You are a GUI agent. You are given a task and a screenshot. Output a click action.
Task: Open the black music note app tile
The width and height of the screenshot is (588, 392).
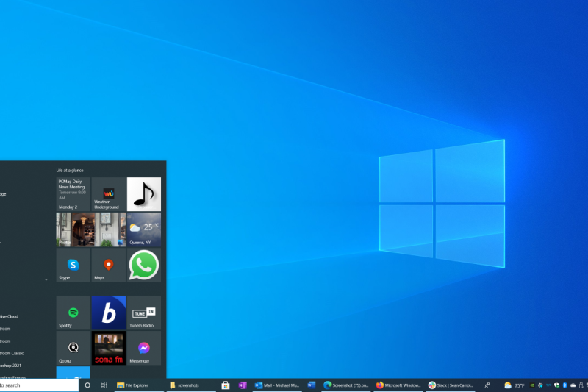(x=144, y=194)
